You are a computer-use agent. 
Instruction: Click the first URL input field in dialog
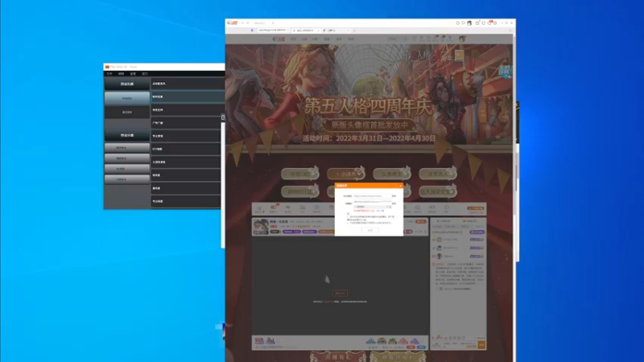(372, 196)
